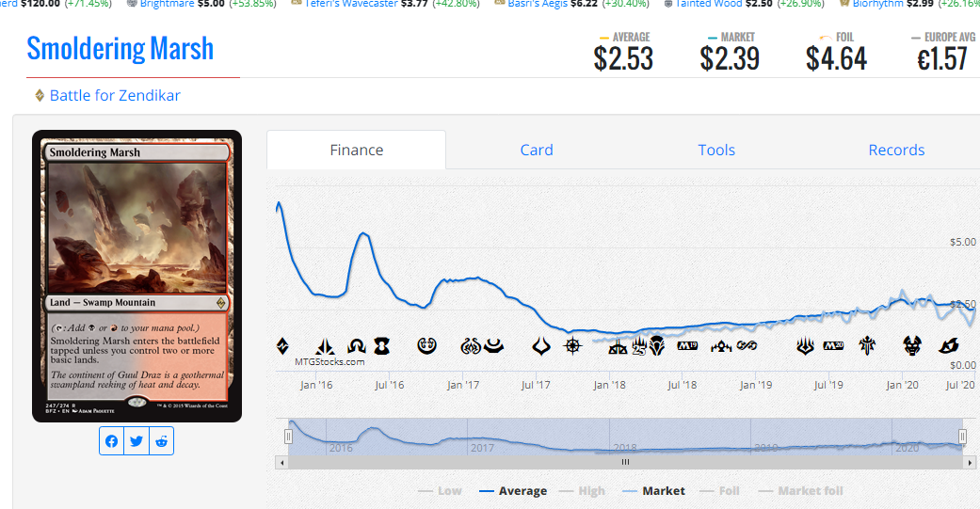Screen dimensions: 980x509
Task: Share the card on Facebook
Action: coord(111,441)
